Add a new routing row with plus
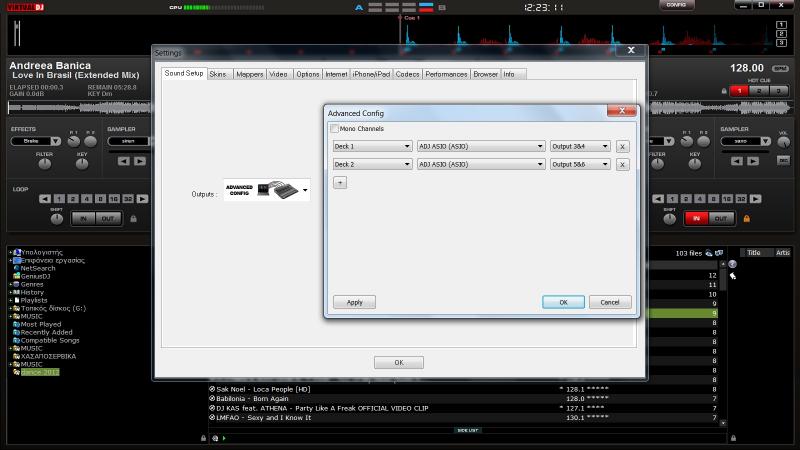Image resolution: width=800 pixels, height=450 pixels. pos(340,183)
